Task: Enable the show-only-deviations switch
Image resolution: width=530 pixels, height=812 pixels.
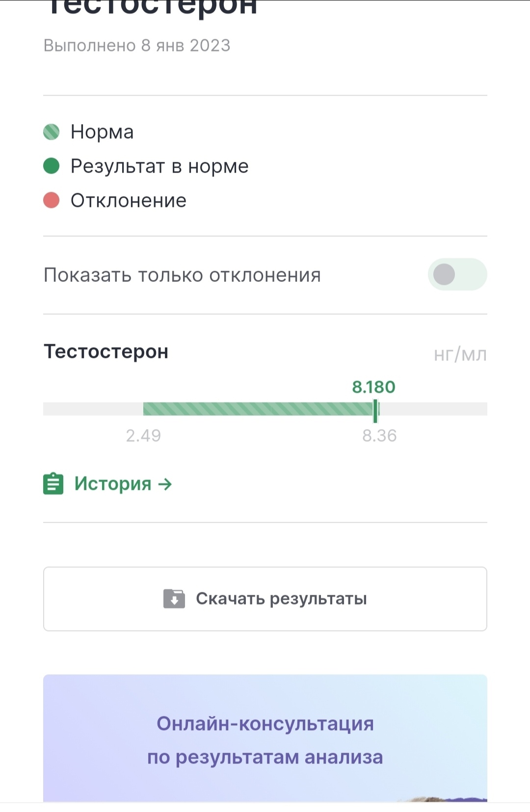Action: coord(457,275)
